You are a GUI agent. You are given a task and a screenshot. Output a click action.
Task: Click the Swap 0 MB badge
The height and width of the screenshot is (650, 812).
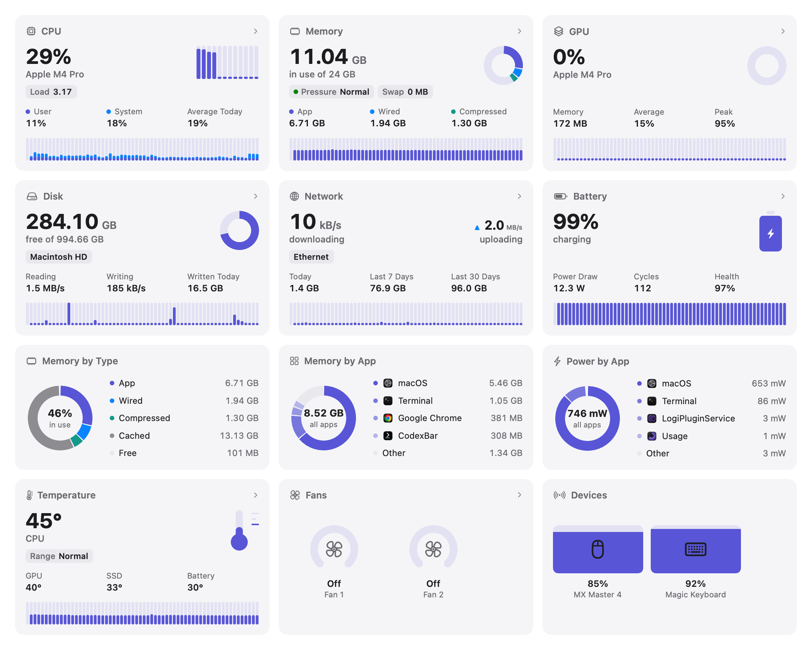(x=405, y=92)
